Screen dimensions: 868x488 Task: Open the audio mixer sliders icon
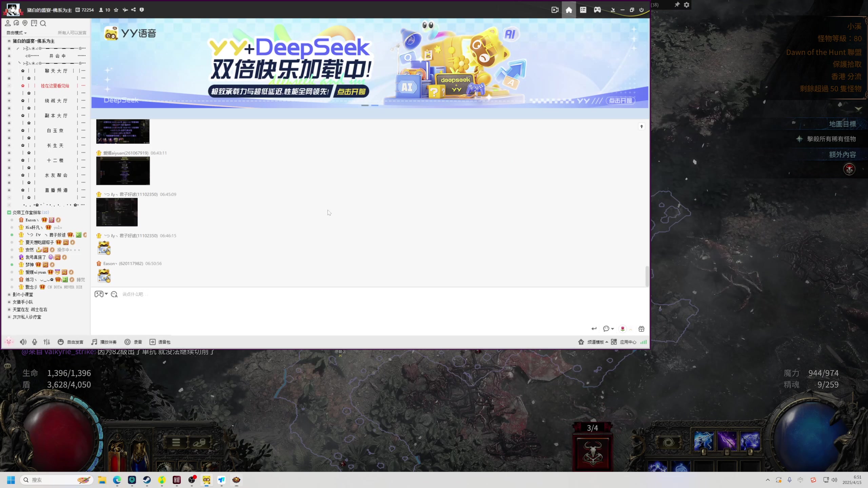47,342
